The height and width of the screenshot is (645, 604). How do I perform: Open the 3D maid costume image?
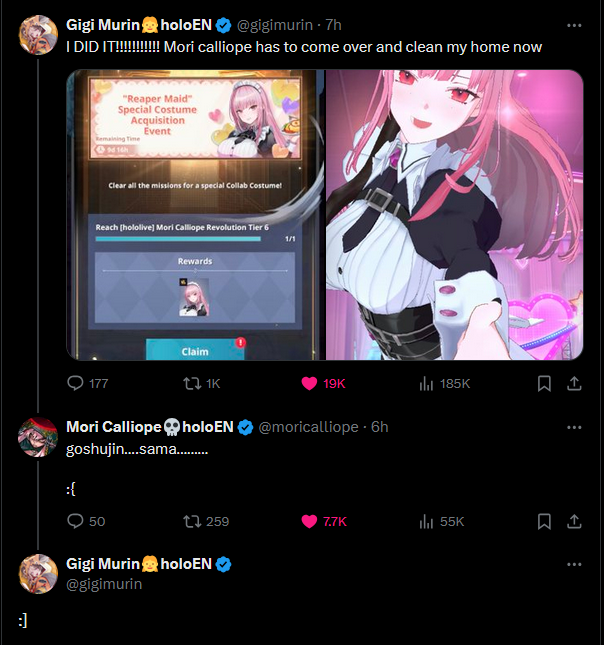click(455, 215)
